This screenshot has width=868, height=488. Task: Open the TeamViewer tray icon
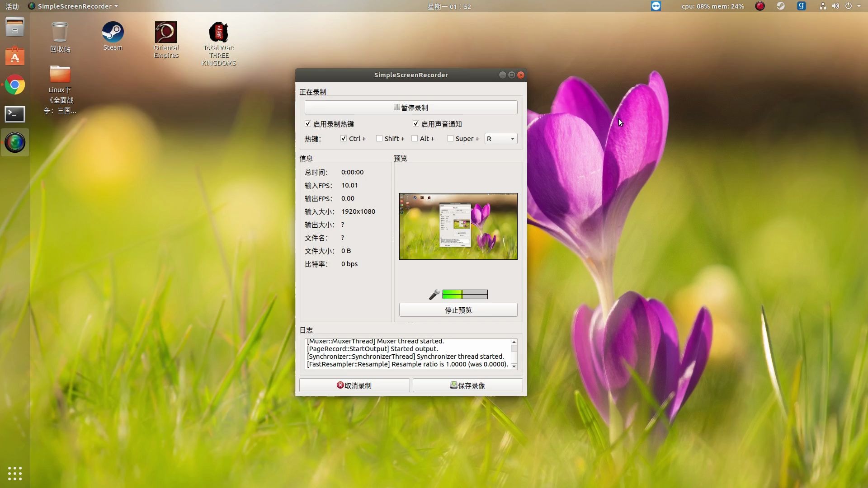point(656,6)
